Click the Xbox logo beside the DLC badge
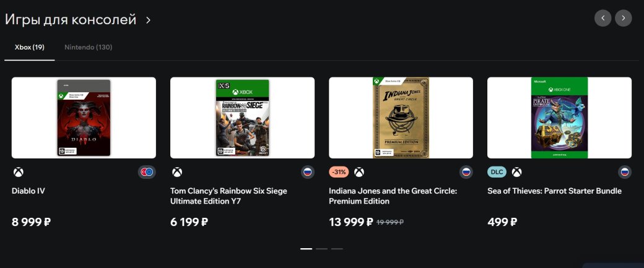644x268 pixels. 516,172
